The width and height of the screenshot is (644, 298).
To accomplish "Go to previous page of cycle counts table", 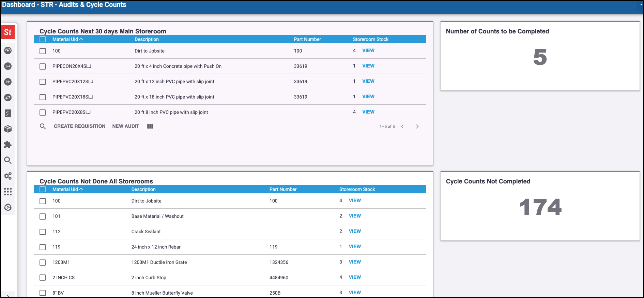I will pyautogui.click(x=402, y=126).
